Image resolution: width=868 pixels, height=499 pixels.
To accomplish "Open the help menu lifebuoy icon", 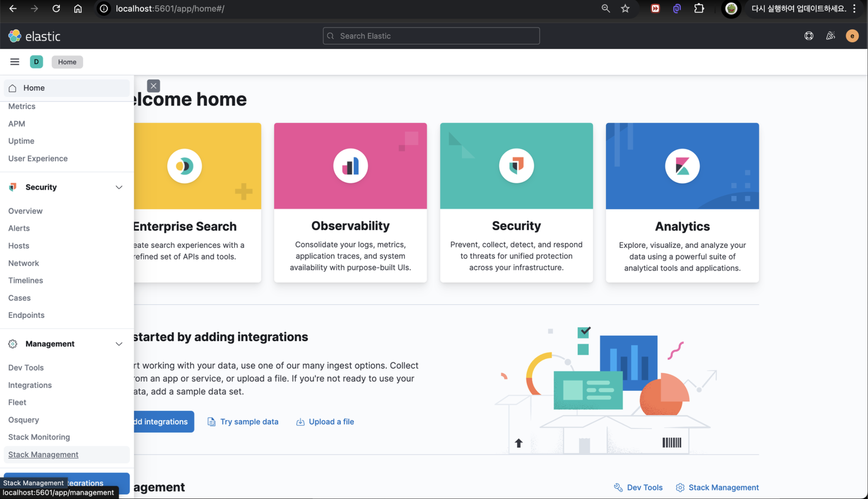I will click(x=809, y=36).
